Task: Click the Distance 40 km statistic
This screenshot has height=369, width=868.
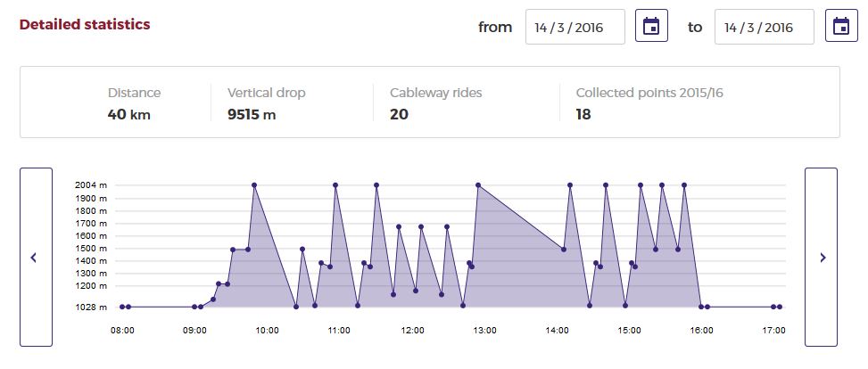Action: (134, 103)
